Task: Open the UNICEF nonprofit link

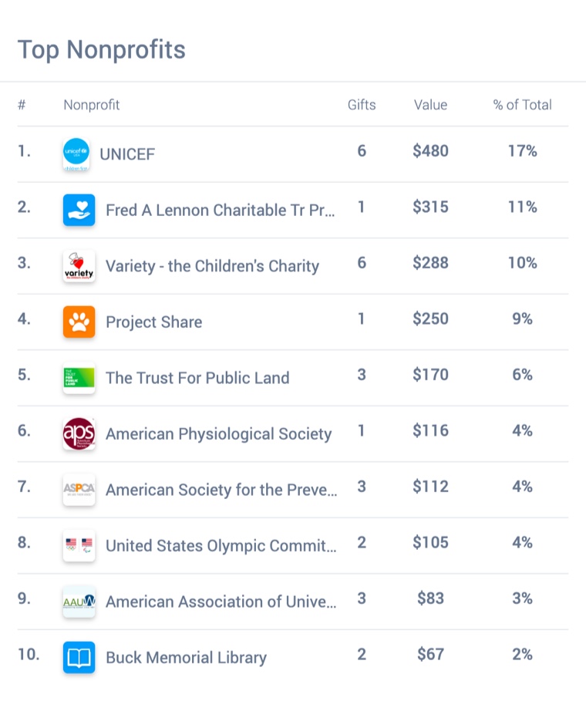Action: coord(127,154)
